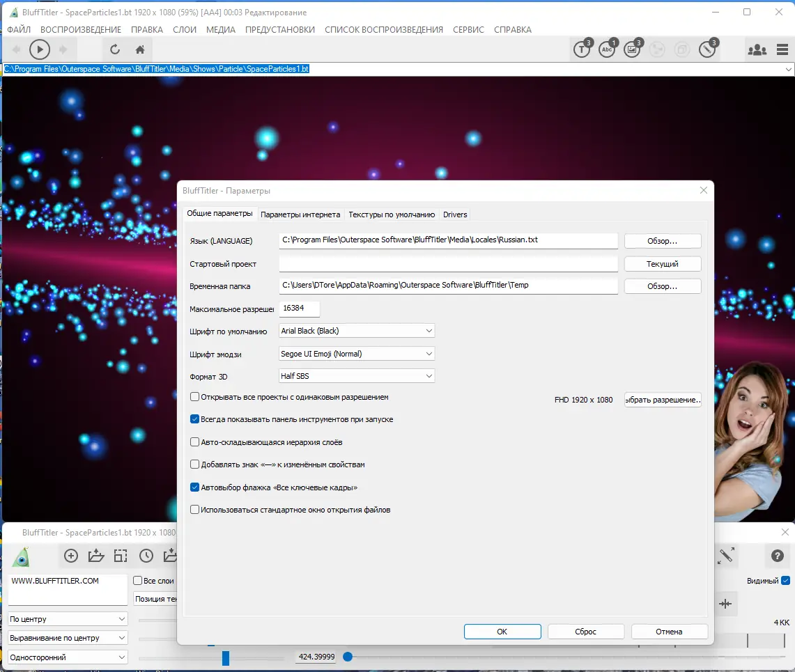The width and height of the screenshot is (795, 672).
Task: Click the diagonal tool icon badged 3
Action: pyautogui.click(x=707, y=49)
